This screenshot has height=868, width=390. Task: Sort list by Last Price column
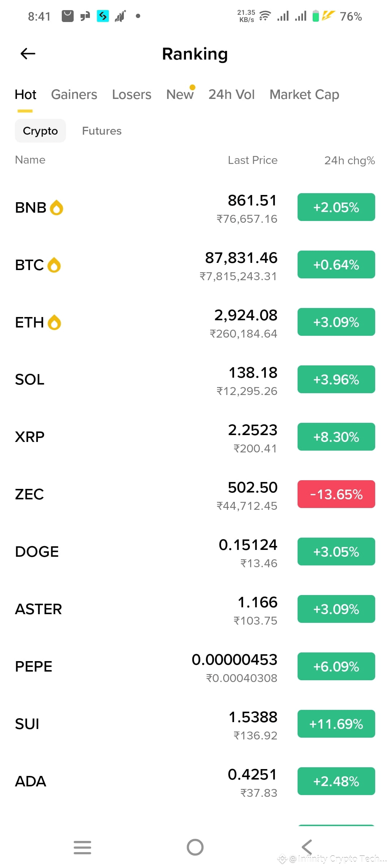pyautogui.click(x=253, y=160)
